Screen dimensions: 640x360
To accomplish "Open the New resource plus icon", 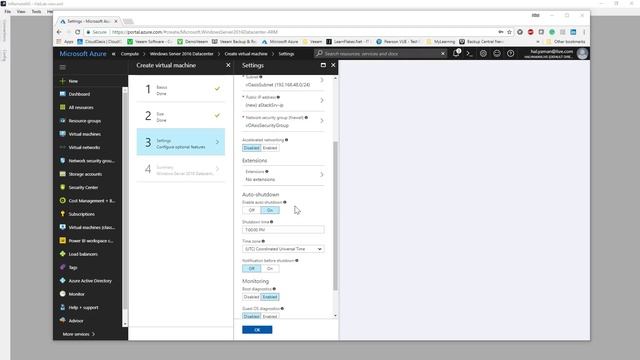I will (62, 81).
